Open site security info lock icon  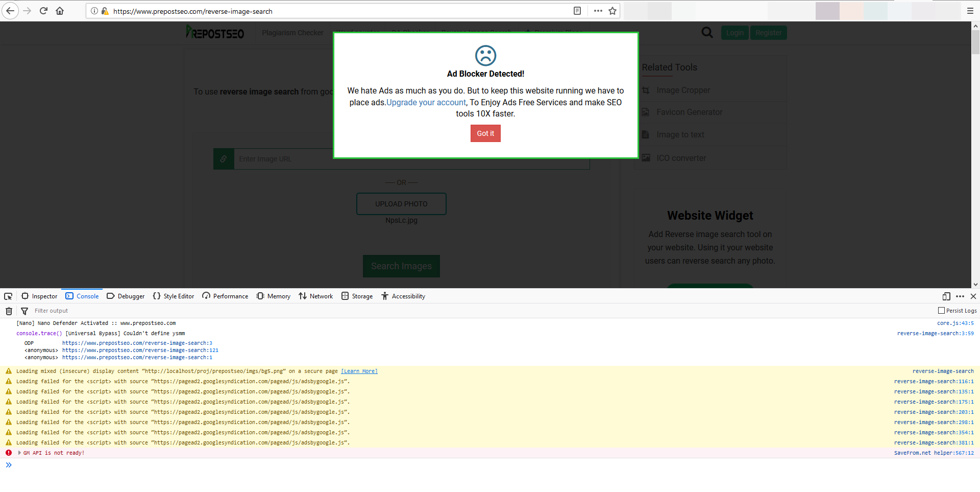105,11
